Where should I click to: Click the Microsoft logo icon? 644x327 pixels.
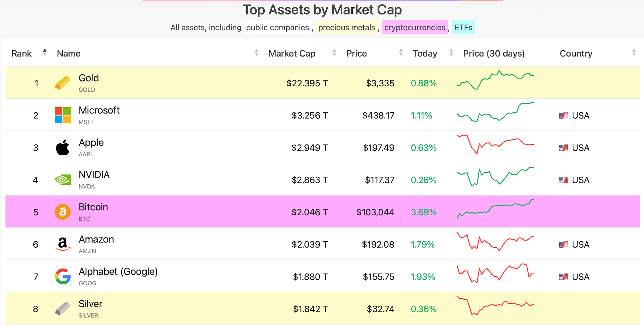pos(63,115)
